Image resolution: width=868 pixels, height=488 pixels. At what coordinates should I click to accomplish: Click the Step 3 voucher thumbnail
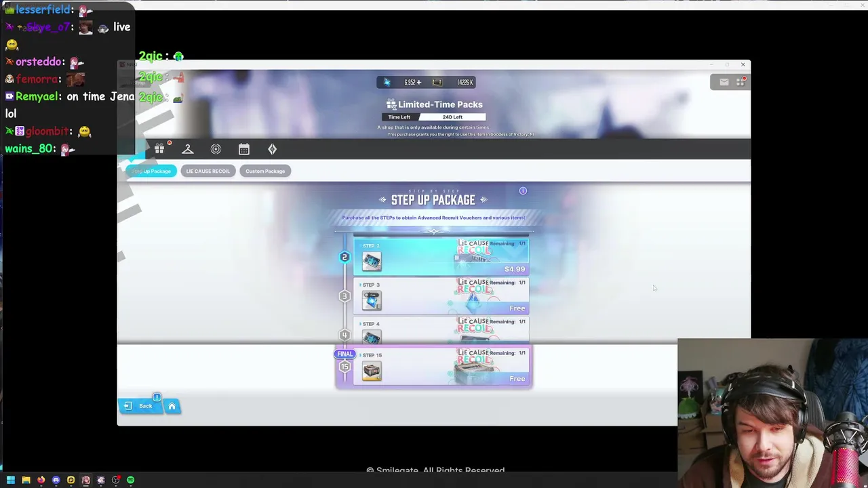372,300
